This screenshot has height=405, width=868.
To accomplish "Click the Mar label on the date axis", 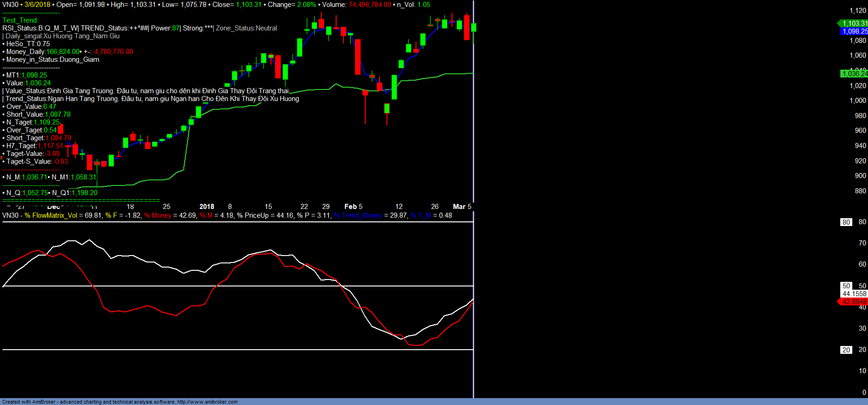I will tap(459, 207).
